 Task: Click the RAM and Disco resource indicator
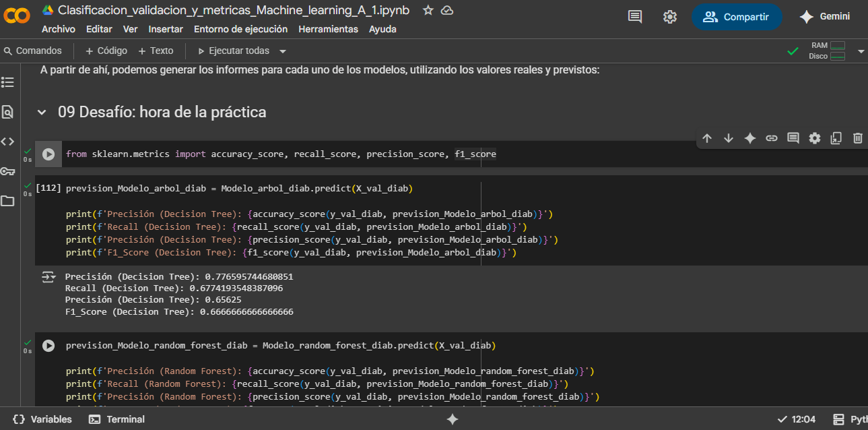click(x=828, y=51)
